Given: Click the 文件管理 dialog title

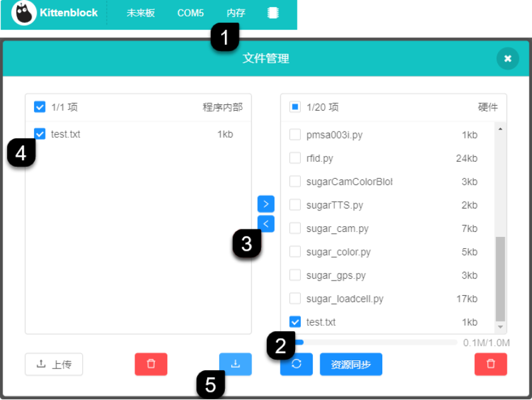Looking at the screenshot, I should coord(265,58).
